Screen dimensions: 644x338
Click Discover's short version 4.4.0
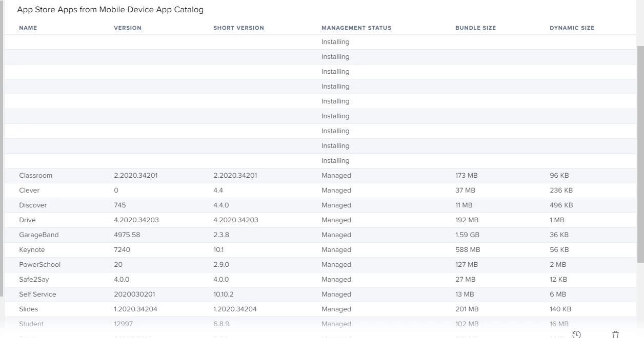pos(221,205)
